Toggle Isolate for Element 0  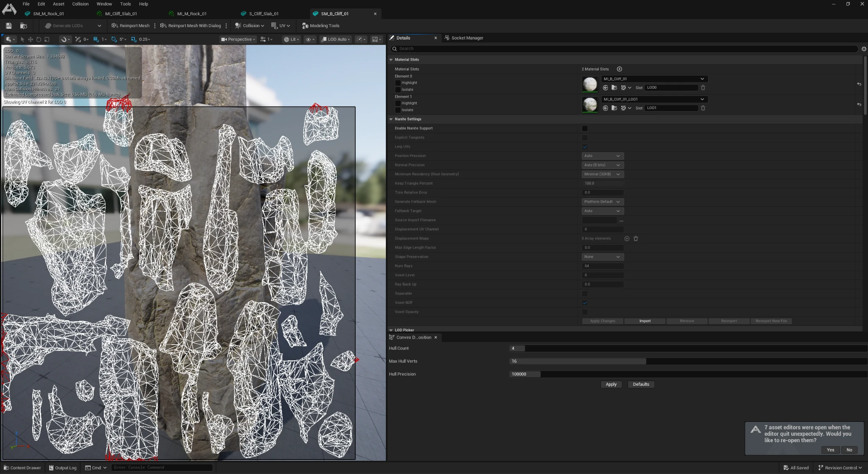(x=398, y=90)
